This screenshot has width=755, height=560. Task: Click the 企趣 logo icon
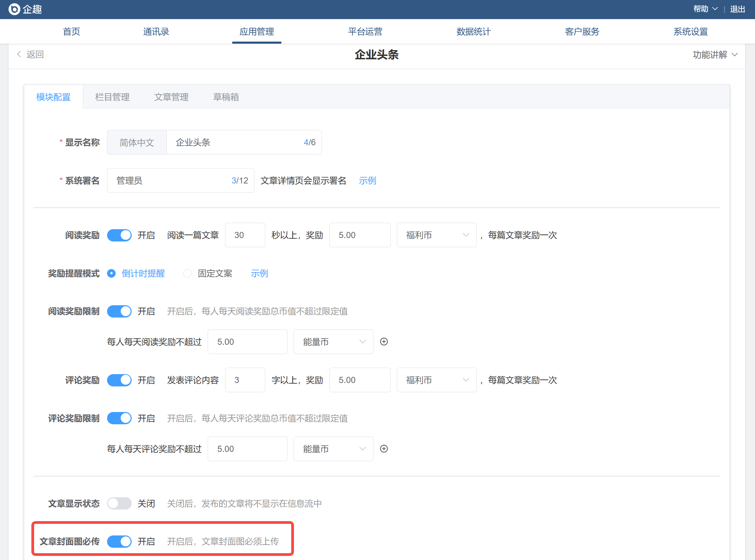tap(14, 9)
